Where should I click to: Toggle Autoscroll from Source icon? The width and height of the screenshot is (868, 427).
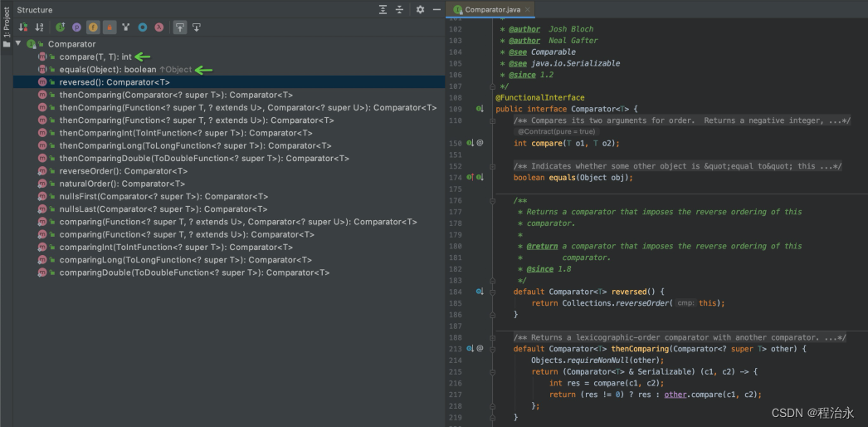[197, 27]
